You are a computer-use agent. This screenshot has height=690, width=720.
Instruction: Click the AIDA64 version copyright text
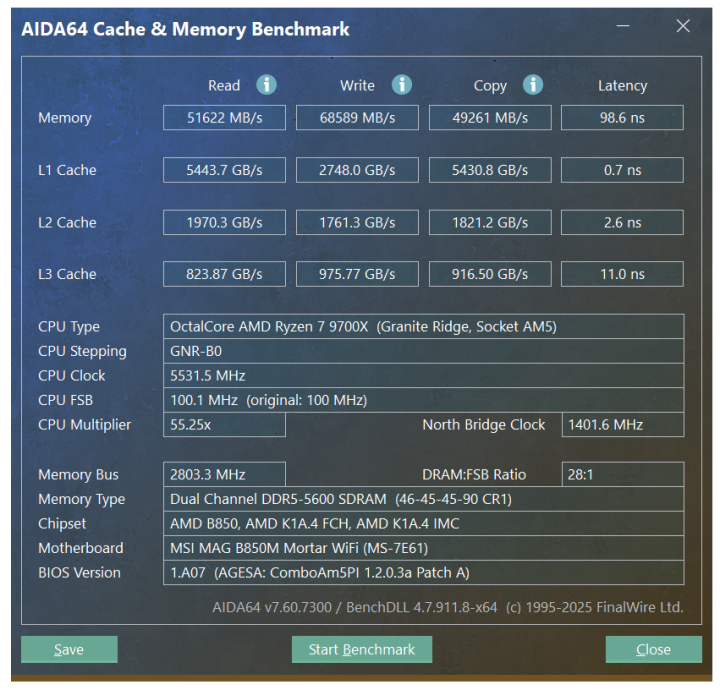[448, 607]
